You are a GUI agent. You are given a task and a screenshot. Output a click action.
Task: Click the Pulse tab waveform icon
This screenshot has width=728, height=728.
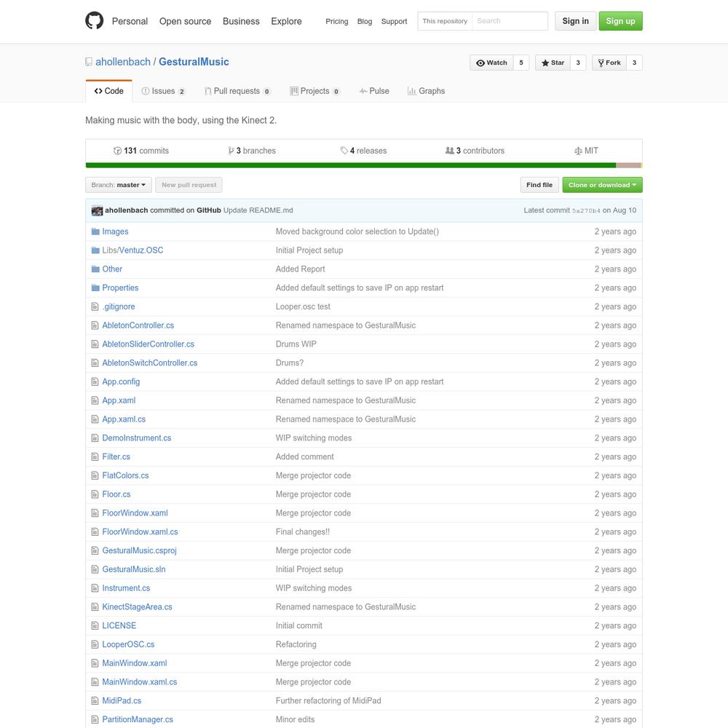(363, 91)
